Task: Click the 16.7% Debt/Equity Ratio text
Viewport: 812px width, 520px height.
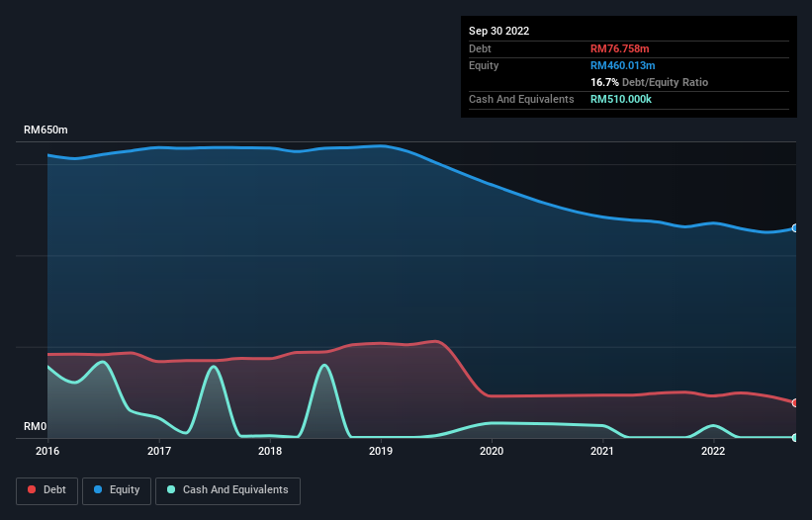Action: [x=650, y=82]
